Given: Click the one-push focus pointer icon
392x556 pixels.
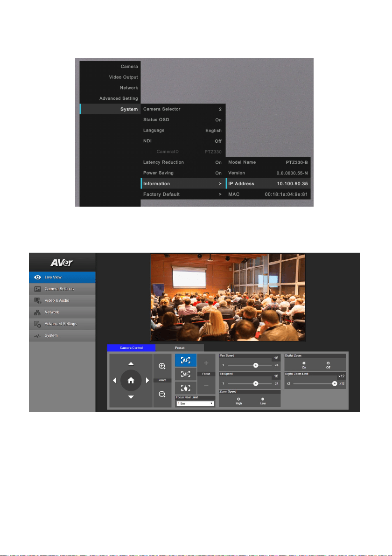Looking at the screenshot, I should click(x=186, y=388).
